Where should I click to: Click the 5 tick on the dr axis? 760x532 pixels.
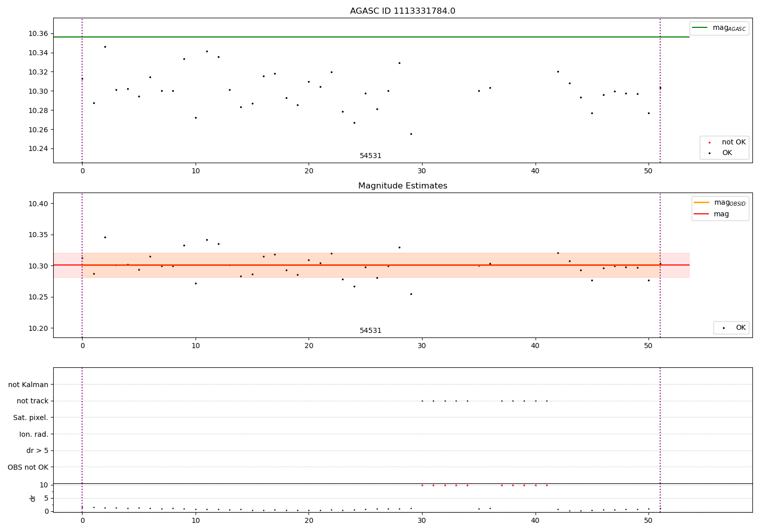(46, 498)
